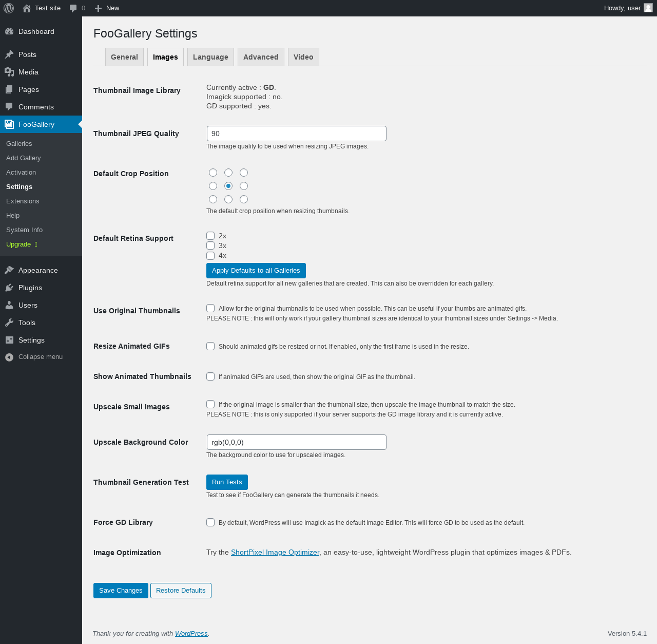This screenshot has width=657, height=644.
Task: Click the Tools wrench icon
Action: (x=9, y=323)
